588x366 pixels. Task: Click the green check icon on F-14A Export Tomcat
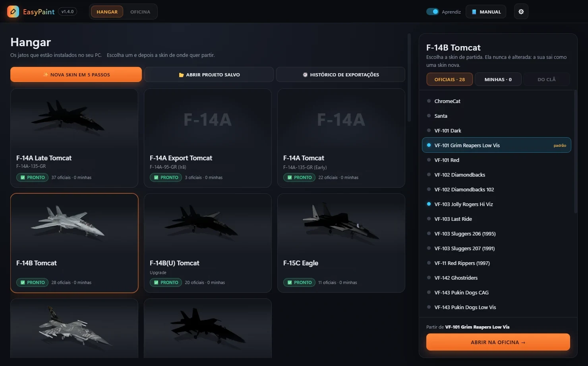point(156,177)
